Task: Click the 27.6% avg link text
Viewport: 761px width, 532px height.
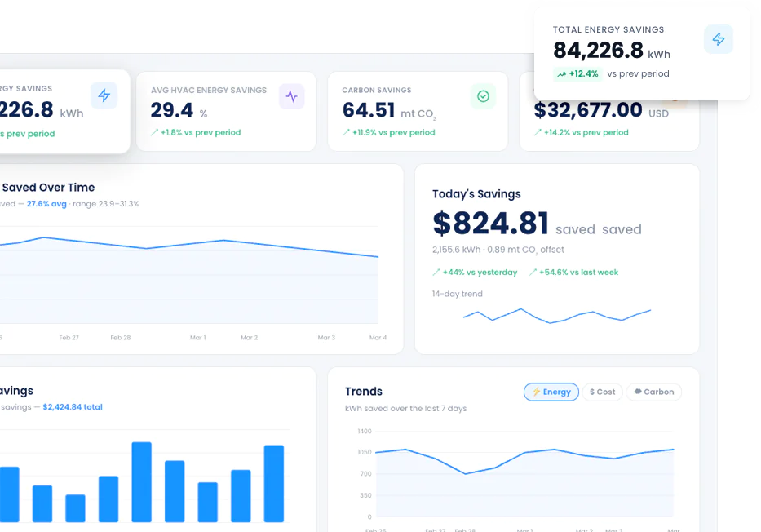Action: click(46, 204)
